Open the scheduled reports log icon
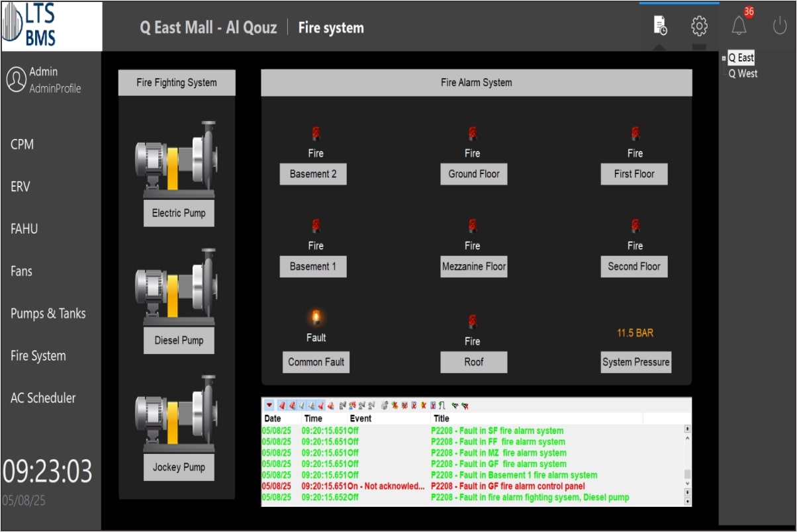 [660, 26]
